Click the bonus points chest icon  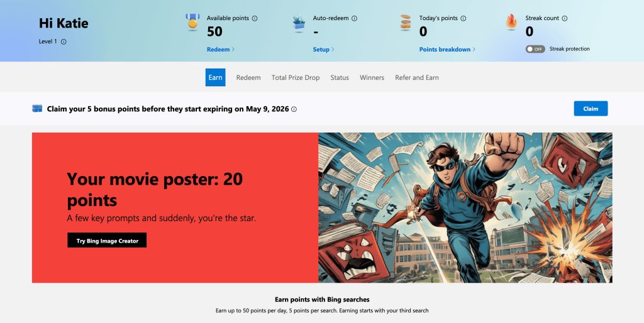[x=37, y=109]
